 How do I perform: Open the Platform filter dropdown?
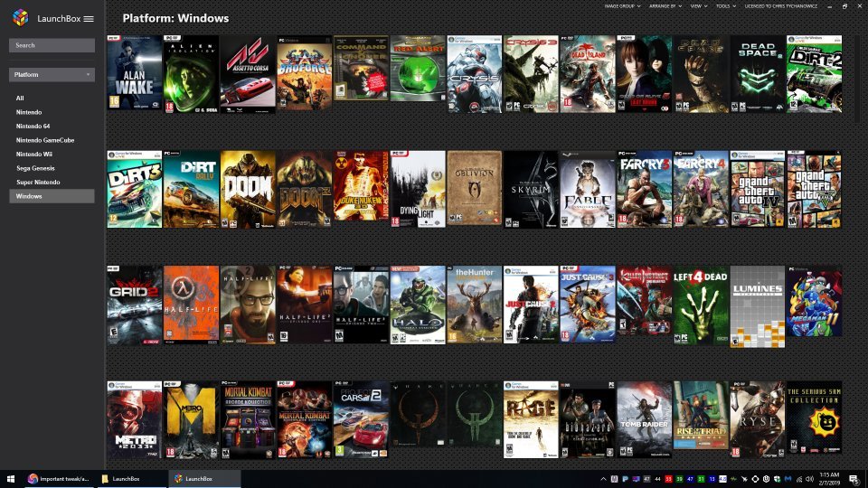[52, 75]
